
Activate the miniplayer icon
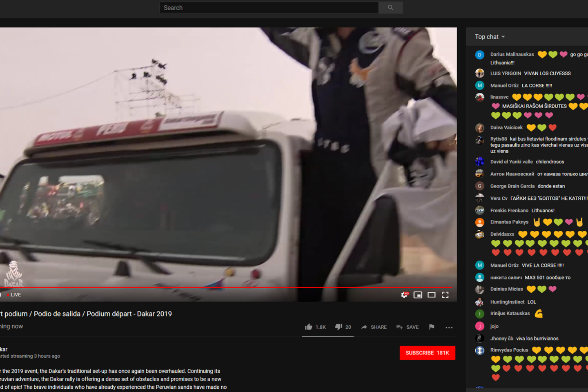(x=418, y=295)
